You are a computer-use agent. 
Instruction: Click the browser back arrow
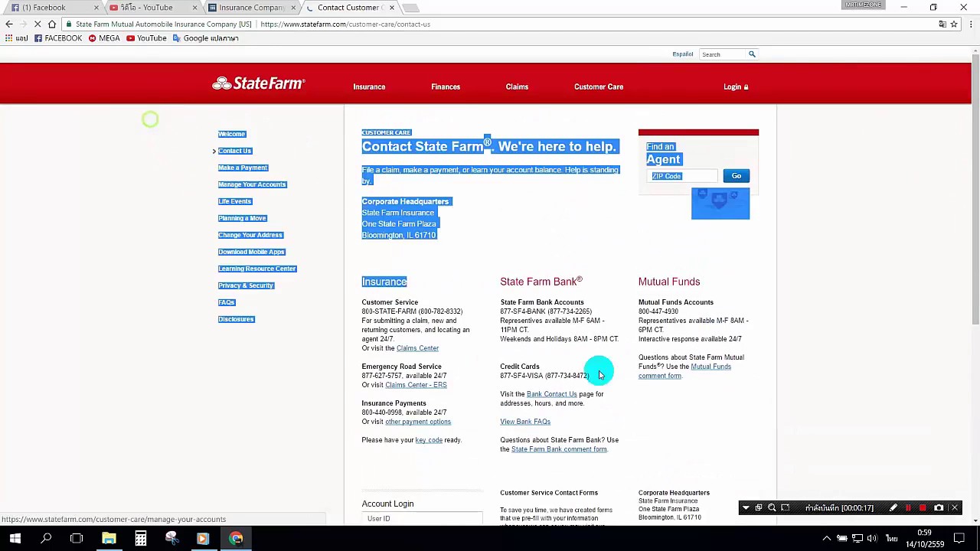[x=9, y=24]
